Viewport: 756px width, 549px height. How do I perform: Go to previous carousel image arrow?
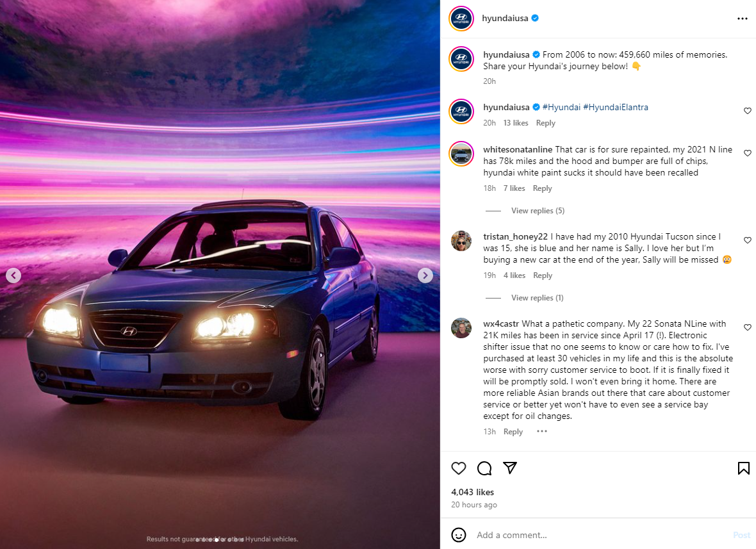tap(13, 275)
